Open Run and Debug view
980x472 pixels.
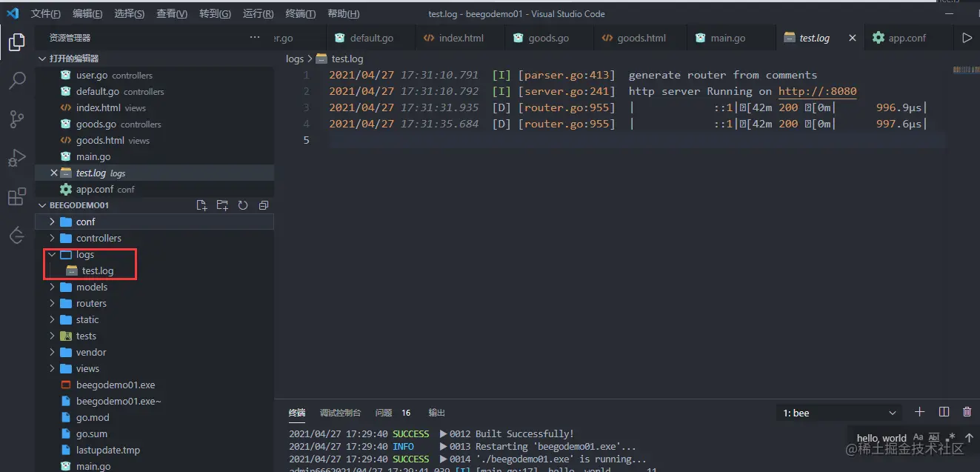[17, 158]
